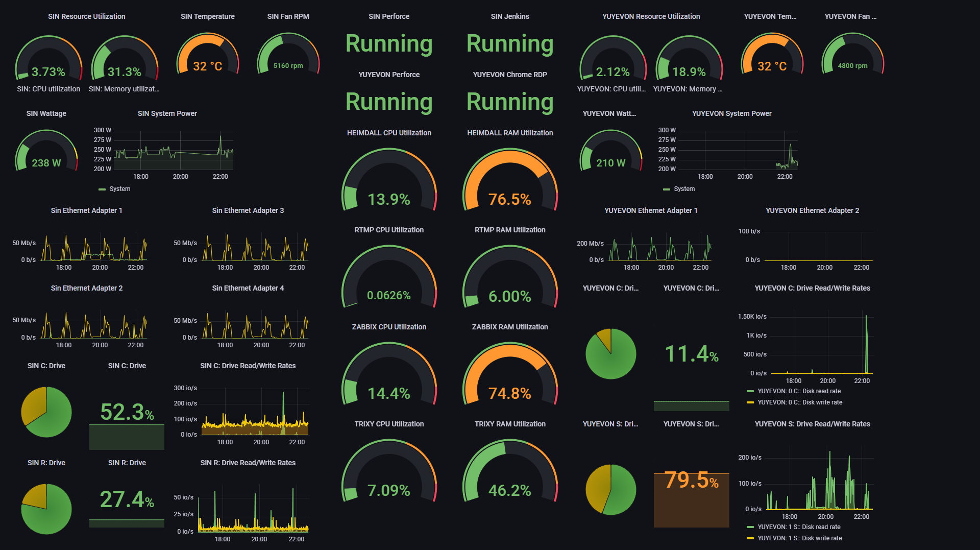Click the TRIXY CPU Utilization title
980x550 pixels.
[389, 424]
